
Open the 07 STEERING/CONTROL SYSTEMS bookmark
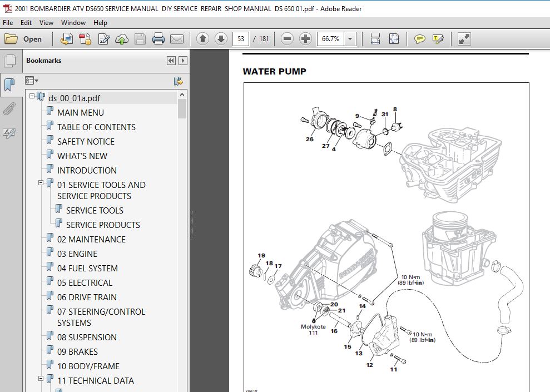pos(101,317)
